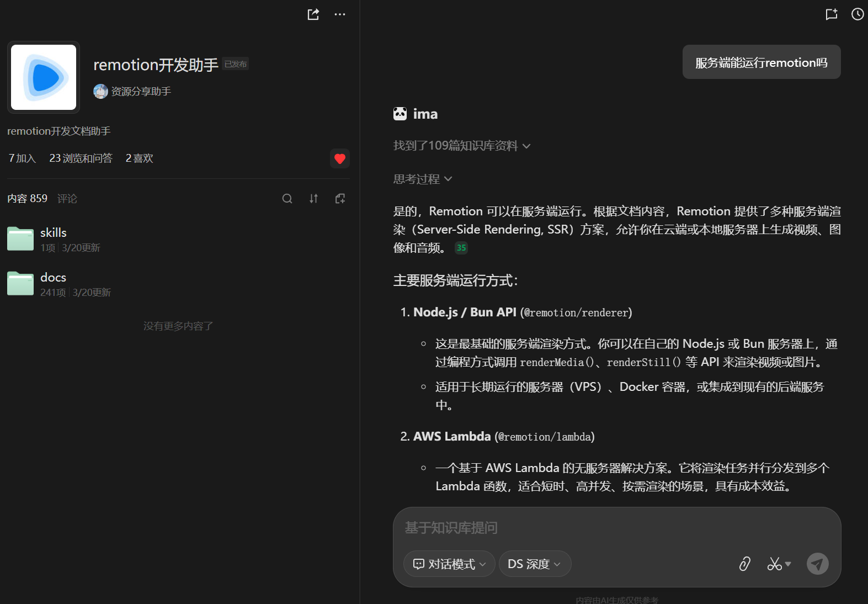Click the 主要服务端运行方式 heading
The width and height of the screenshot is (868, 604).
click(455, 280)
